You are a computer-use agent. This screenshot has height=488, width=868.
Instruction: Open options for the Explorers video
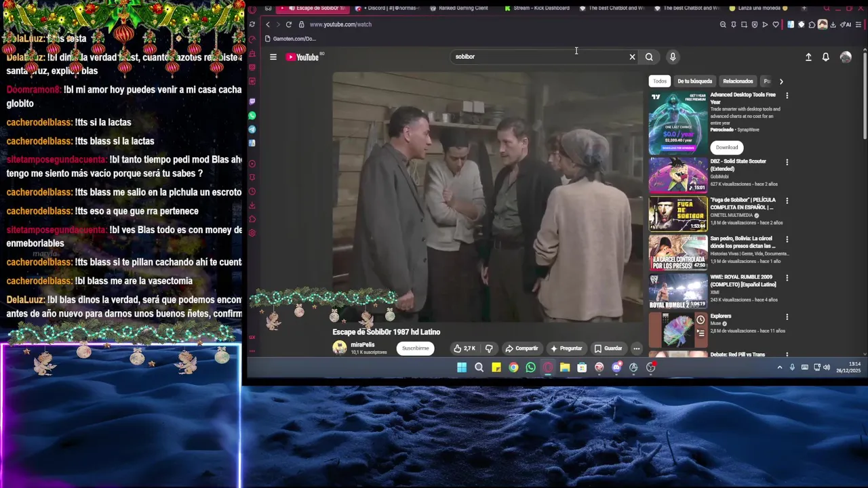(x=787, y=317)
